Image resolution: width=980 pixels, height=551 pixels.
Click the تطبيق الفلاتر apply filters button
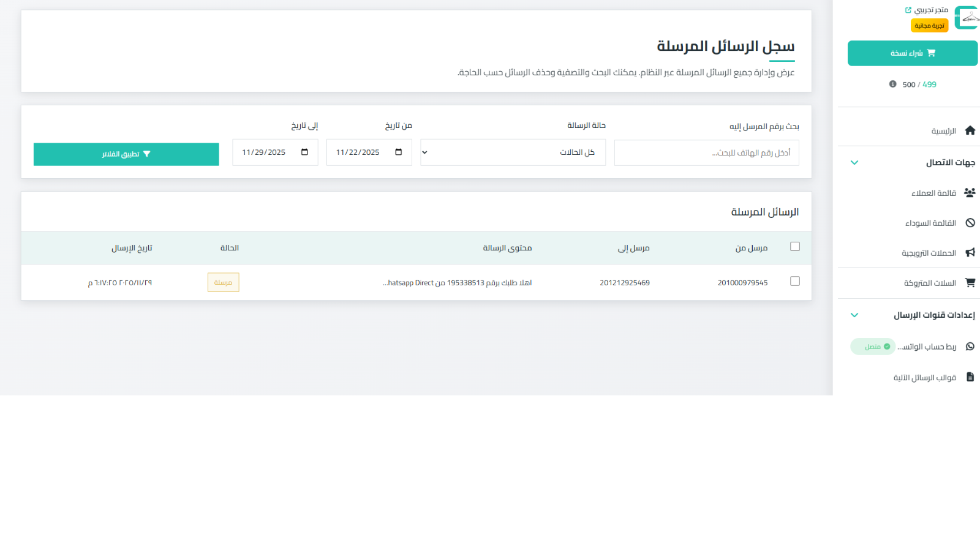(x=126, y=154)
